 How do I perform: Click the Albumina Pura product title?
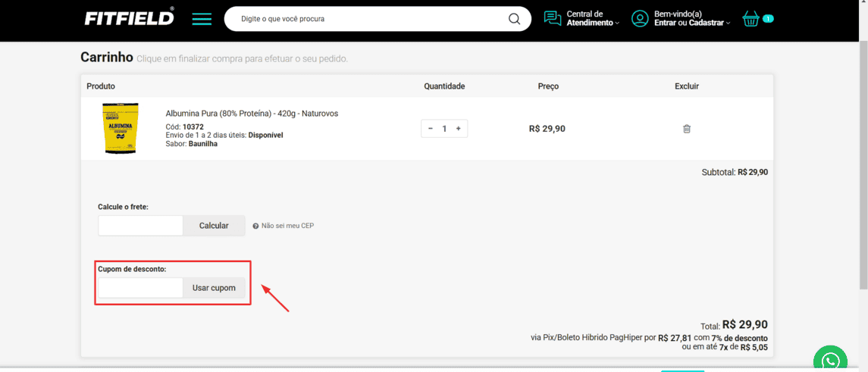252,114
